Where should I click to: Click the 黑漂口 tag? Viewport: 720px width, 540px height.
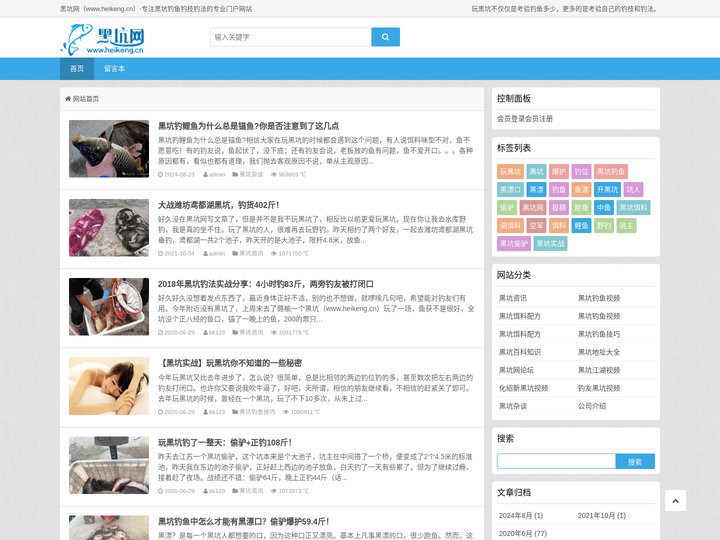pos(510,189)
